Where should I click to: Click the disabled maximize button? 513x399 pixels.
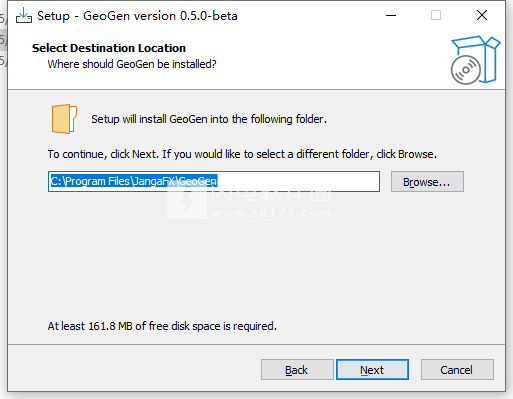436,15
